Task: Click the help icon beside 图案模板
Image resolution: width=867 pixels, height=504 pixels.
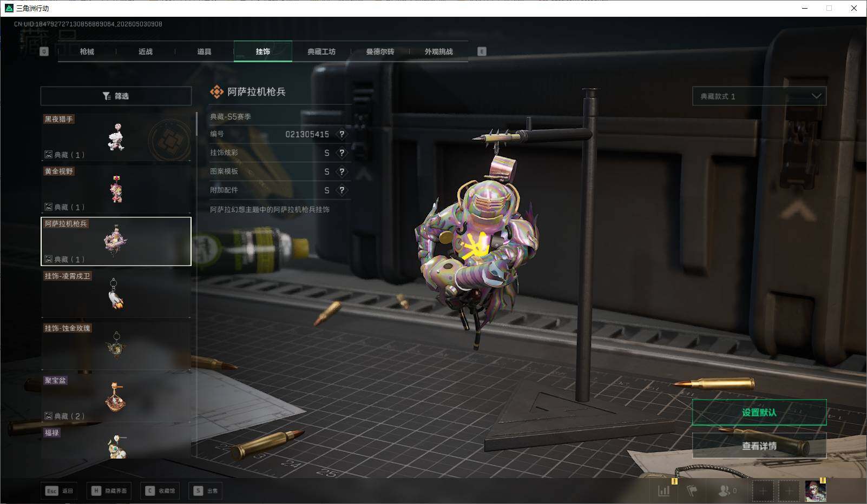Action: coord(341,171)
